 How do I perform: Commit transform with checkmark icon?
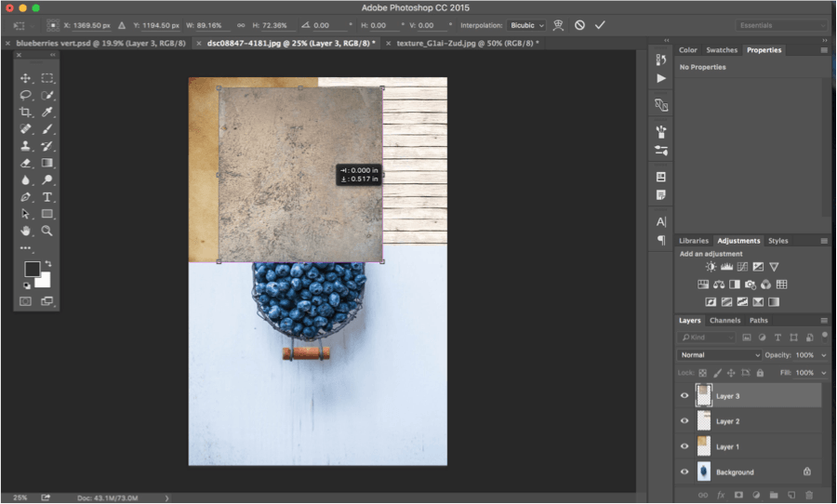600,25
